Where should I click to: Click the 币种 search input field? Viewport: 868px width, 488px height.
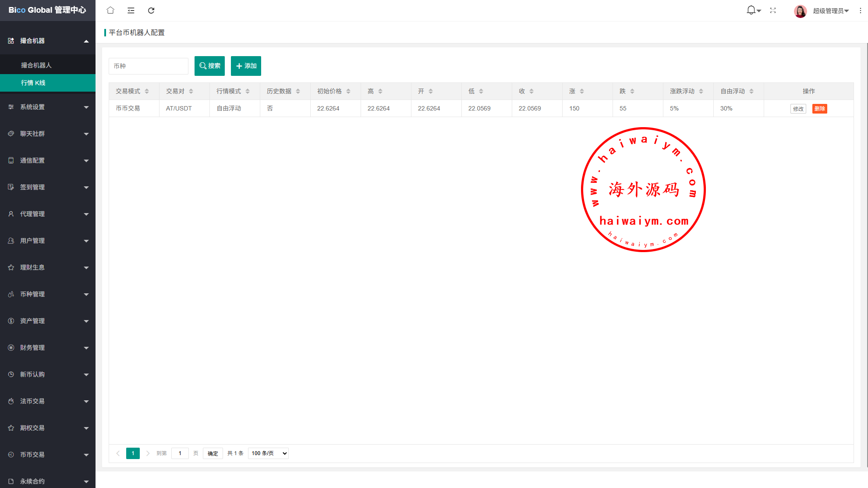pyautogui.click(x=149, y=66)
